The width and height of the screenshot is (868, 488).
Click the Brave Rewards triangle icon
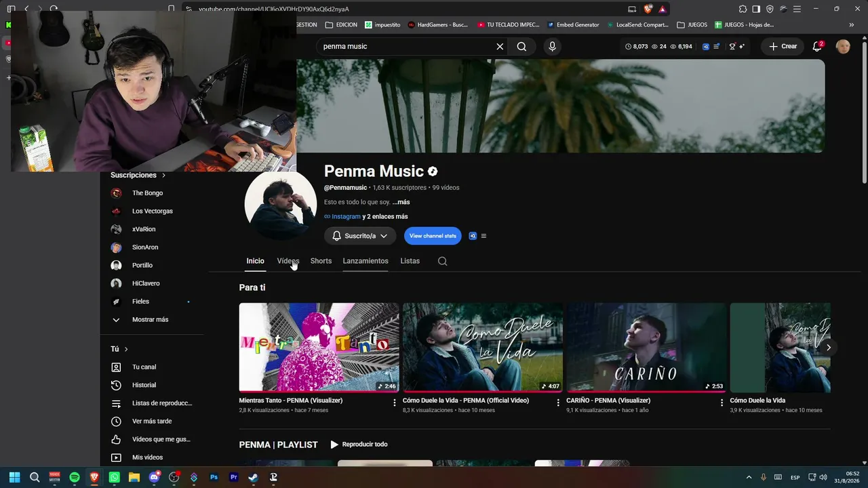[663, 9]
